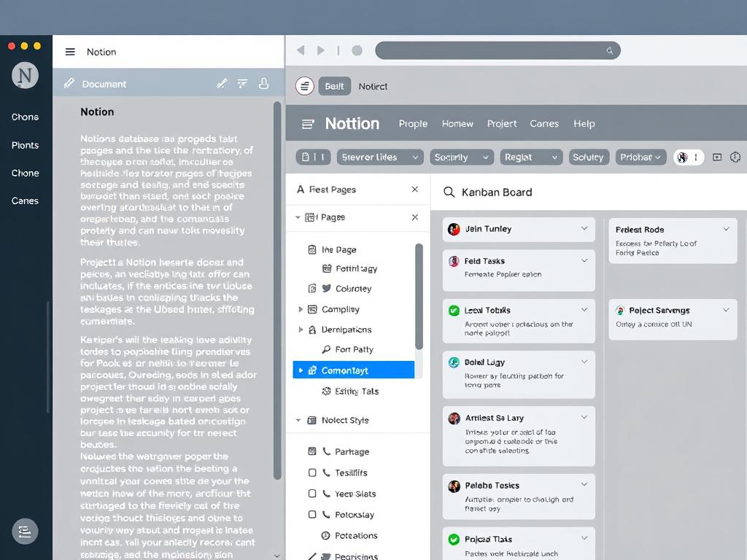The width and height of the screenshot is (747, 560).
Task: Click the Kanban Board search magnifier
Action: (x=449, y=192)
